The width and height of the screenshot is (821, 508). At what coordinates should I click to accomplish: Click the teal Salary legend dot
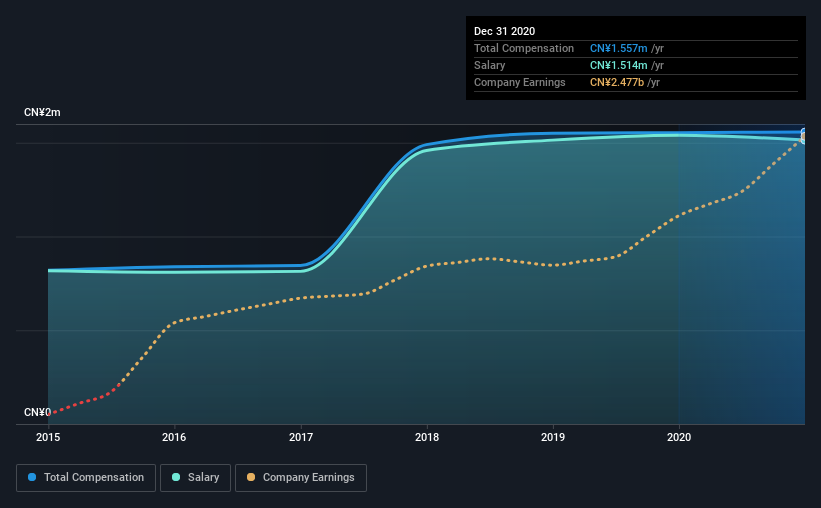tap(176, 477)
